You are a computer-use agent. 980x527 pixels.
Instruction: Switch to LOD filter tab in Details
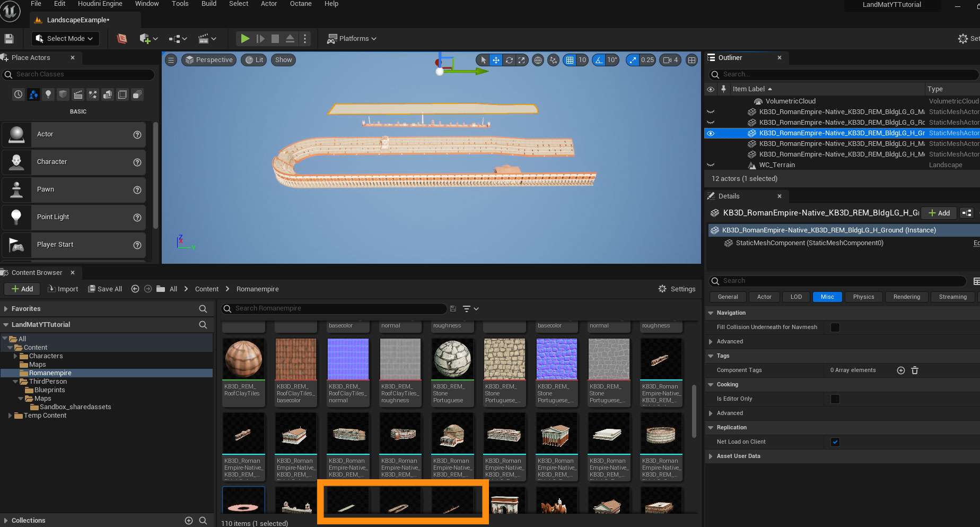tap(796, 297)
